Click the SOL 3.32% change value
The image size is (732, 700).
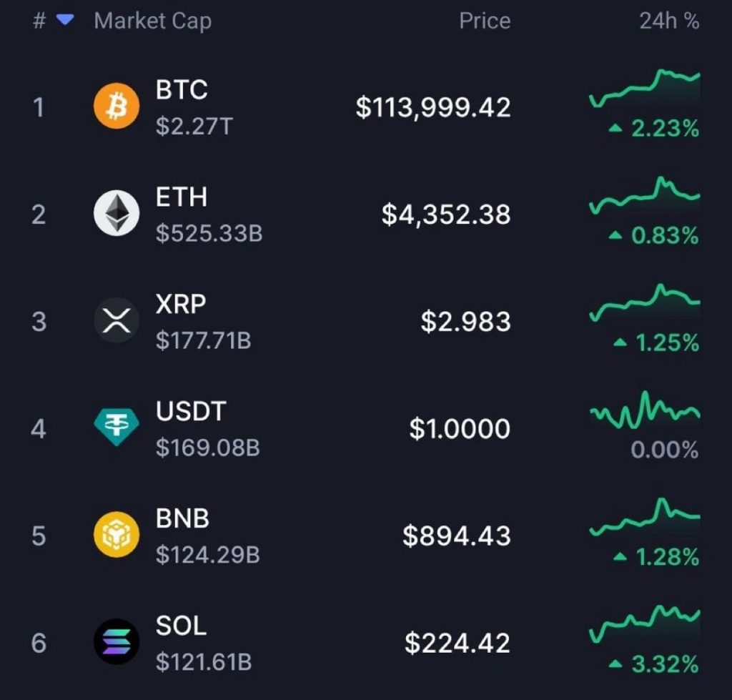pyautogui.click(x=664, y=664)
